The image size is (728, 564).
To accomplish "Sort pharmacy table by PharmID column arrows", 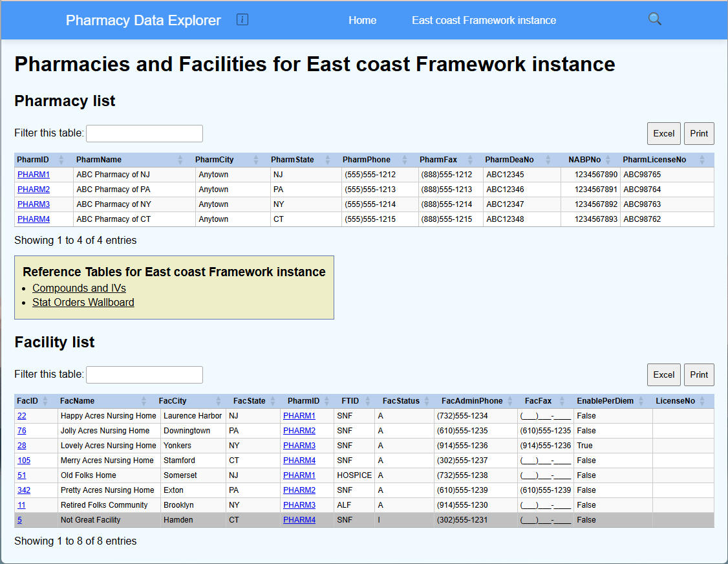I will pyautogui.click(x=61, y=160).
